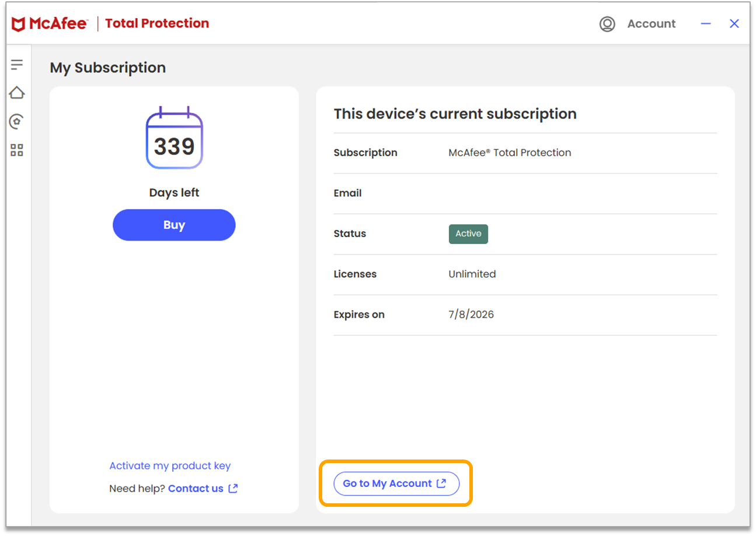Click external-link icon inside Go to My Account

[442, 483]
